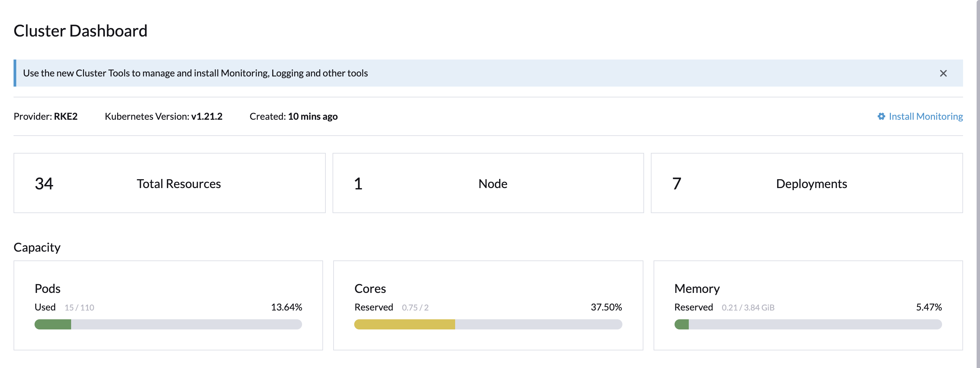980x368 pixels.
Task: Click the 0.75 / 2 cores value
Action: click(415, 307)
